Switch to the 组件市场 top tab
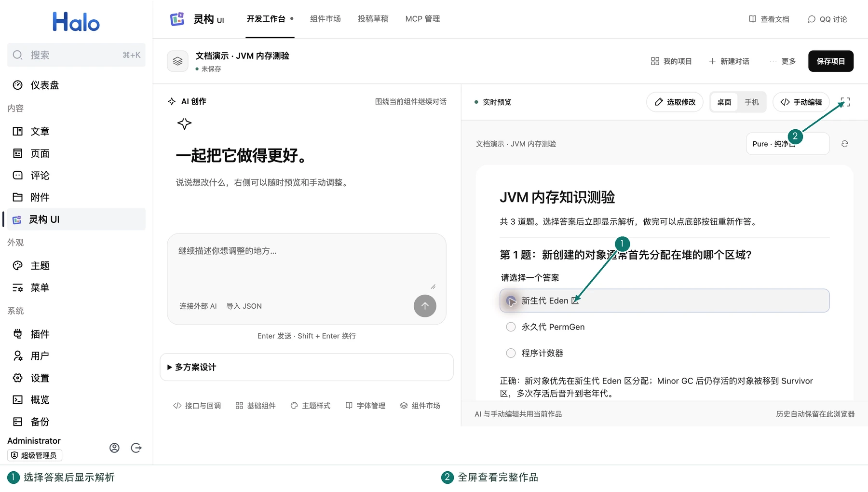Screen dimensions: 868x492 (325, 19)
